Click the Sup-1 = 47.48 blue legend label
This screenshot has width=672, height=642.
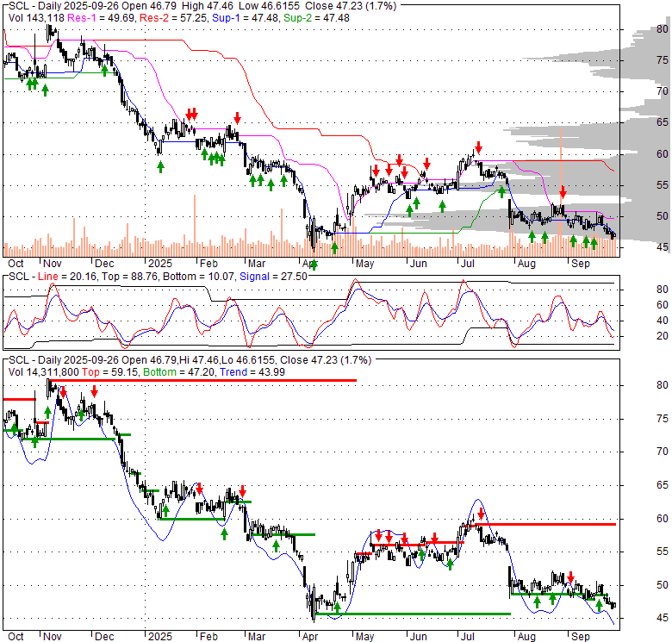[x=246, y=18]
